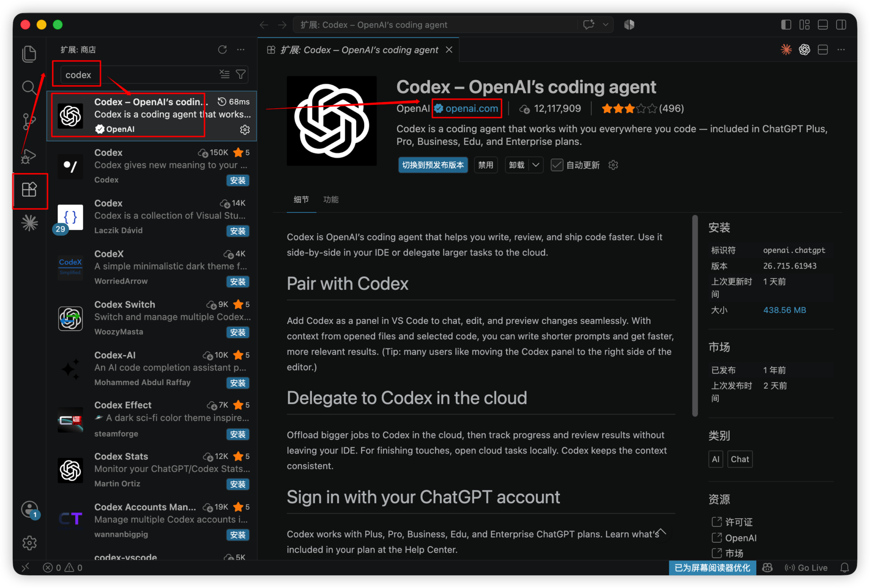Open Codex OpenAI icon in editor title bar
The width and height of the screenshot is (870, 588).
click(x=804, y=49)
